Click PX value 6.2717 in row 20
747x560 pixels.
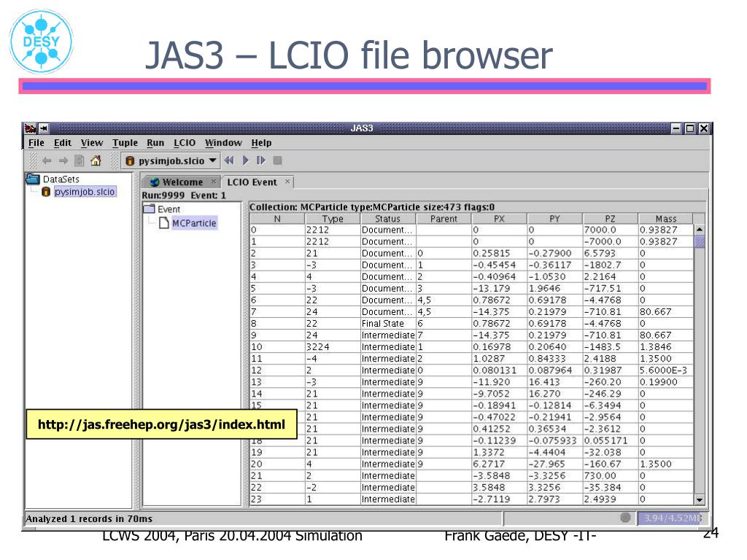(499, 464)
